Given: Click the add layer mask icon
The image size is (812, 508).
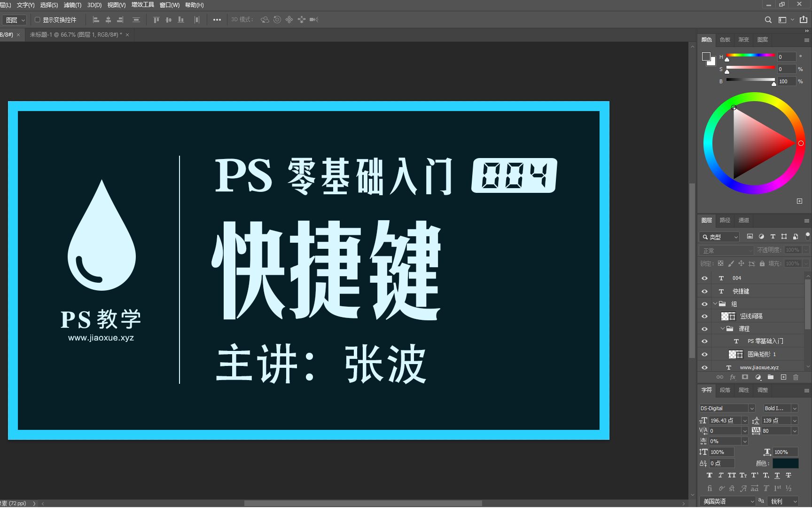Looking at the screenshot, I should (745, 377).
